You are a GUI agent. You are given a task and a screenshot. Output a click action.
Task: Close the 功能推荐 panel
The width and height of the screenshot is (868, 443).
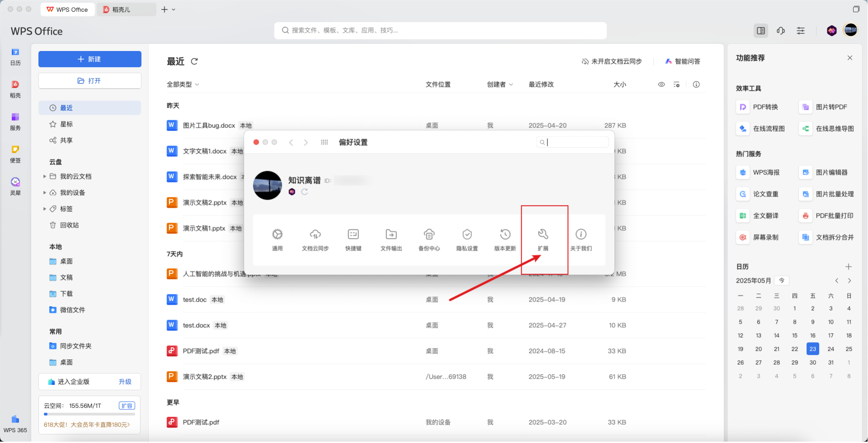(850, 58)
